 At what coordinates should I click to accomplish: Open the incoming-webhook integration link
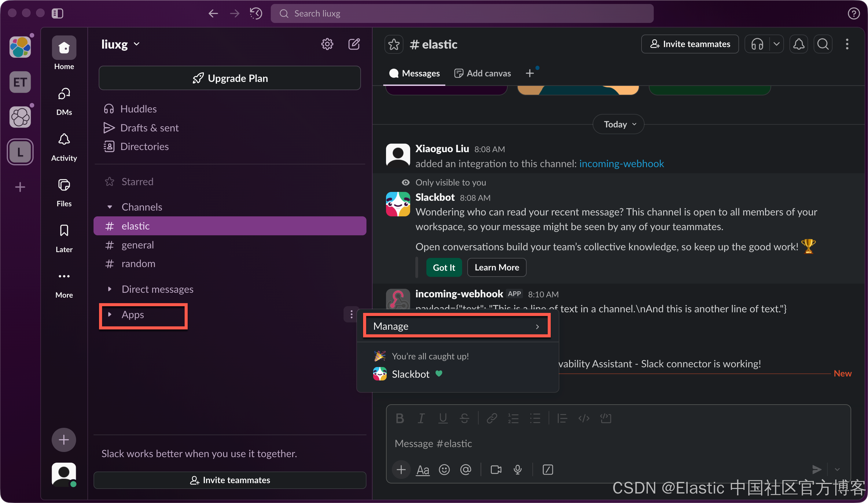[x=621, y=163]
